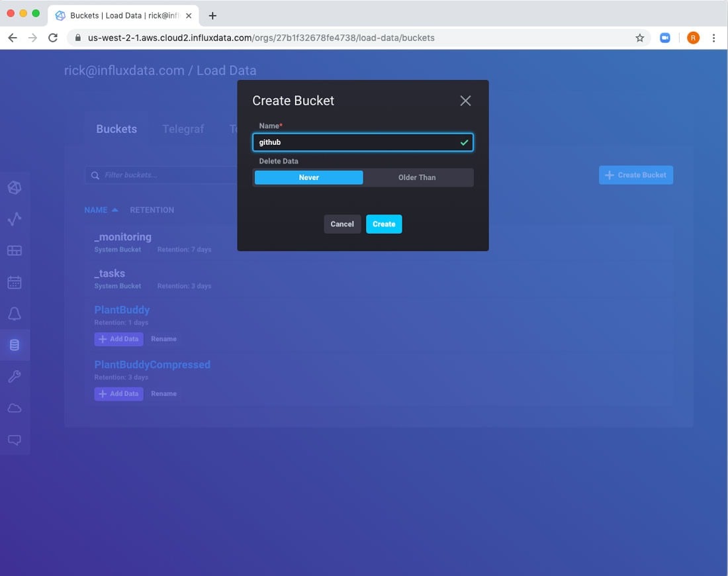Select Older Than retention option
This screenshot has height=576, width=728.
[x=417, y=177]
